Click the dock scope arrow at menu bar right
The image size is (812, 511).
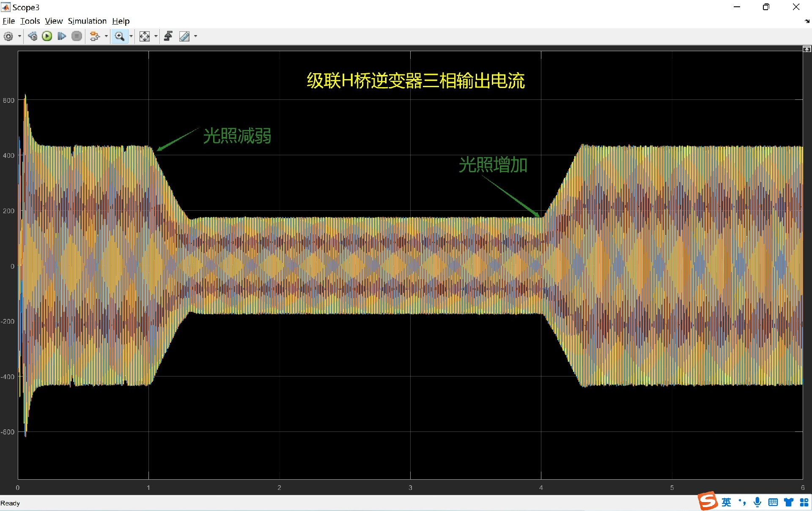[x=807, y=21]
